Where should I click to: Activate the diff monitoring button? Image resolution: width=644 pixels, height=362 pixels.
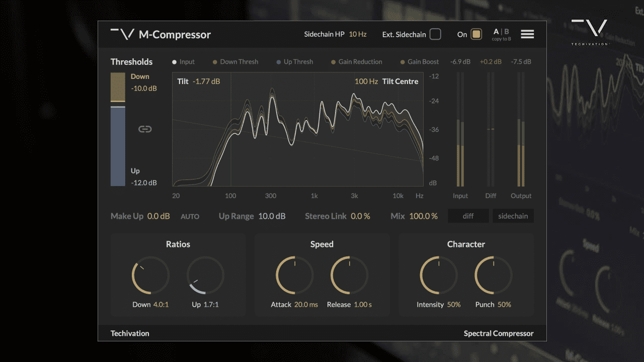[x=468, y=216]
